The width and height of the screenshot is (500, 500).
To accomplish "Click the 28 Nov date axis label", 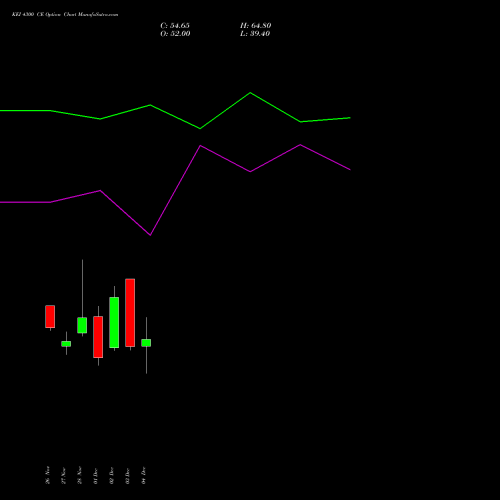I will 80,475.
